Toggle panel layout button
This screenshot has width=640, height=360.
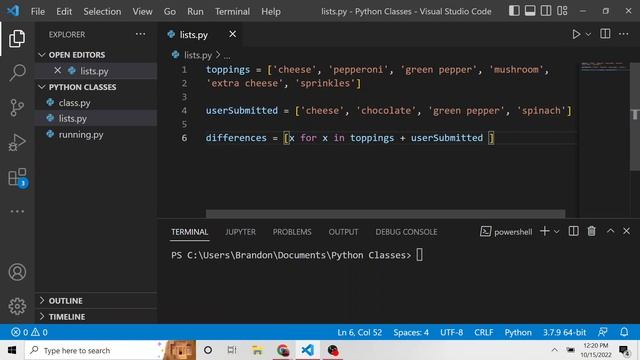(530, 11)
